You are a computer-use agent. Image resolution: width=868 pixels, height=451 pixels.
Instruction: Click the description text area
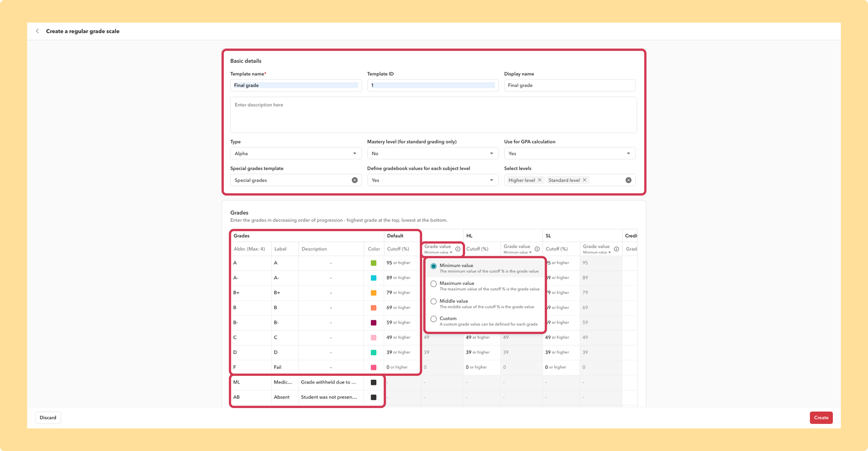point(433,115)
